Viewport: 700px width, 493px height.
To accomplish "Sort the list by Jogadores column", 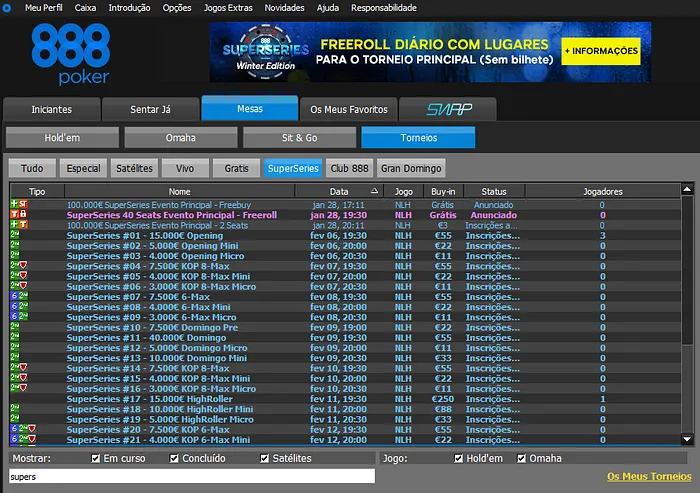I will pos(603,192).
